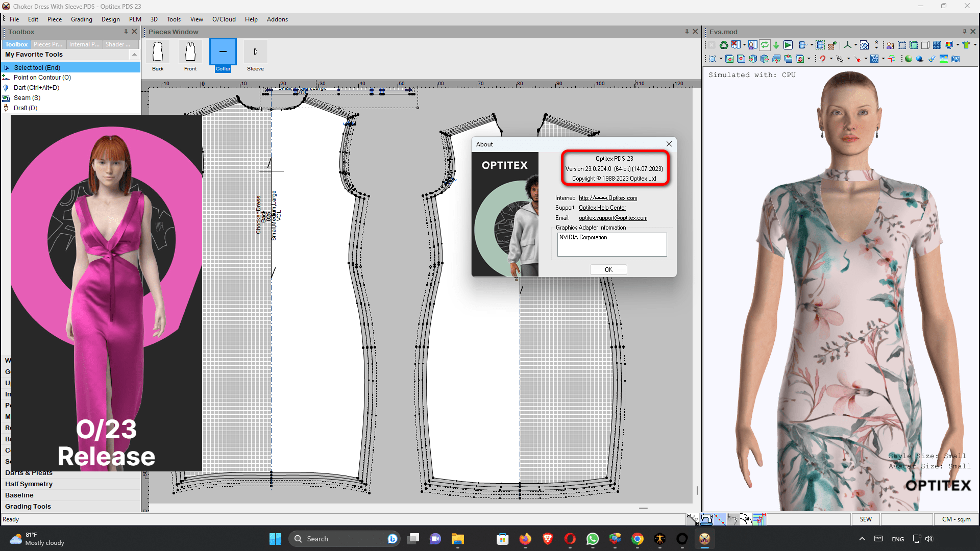Click the camera snapshot icon in 3D toolbar
980x551 pixels.
pos(955,59)
